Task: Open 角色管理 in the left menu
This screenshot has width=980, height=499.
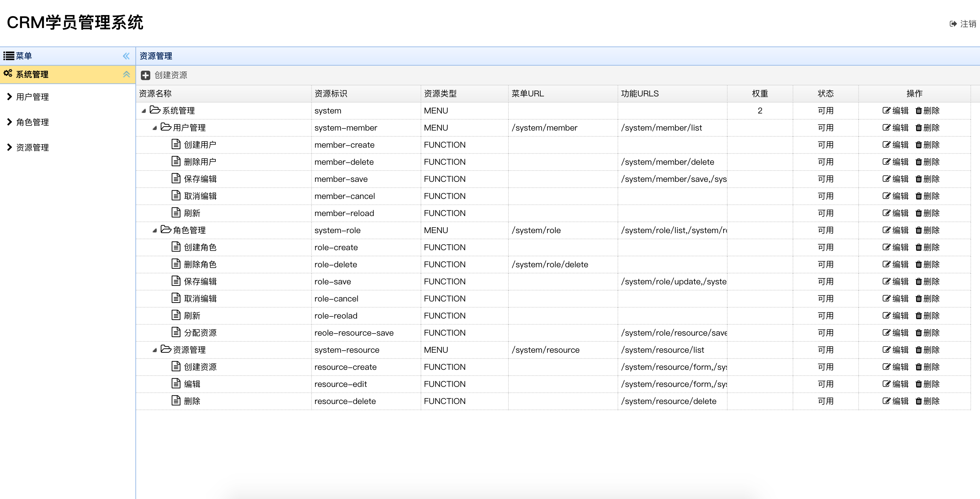Action: click(32, 122)
